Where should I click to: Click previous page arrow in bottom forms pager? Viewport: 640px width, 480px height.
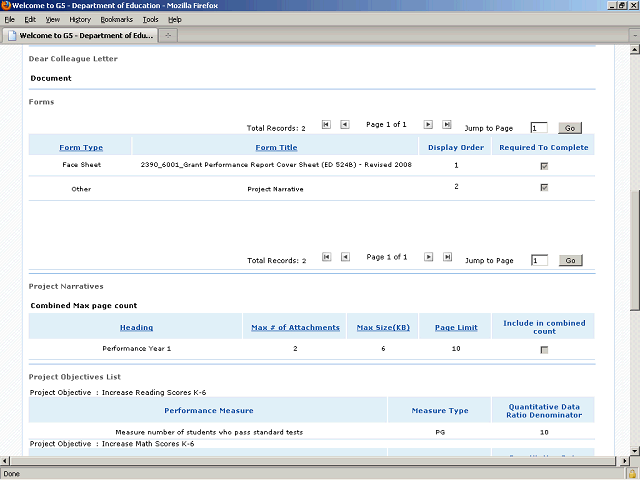pyautogui.click(x=345, y=258)
